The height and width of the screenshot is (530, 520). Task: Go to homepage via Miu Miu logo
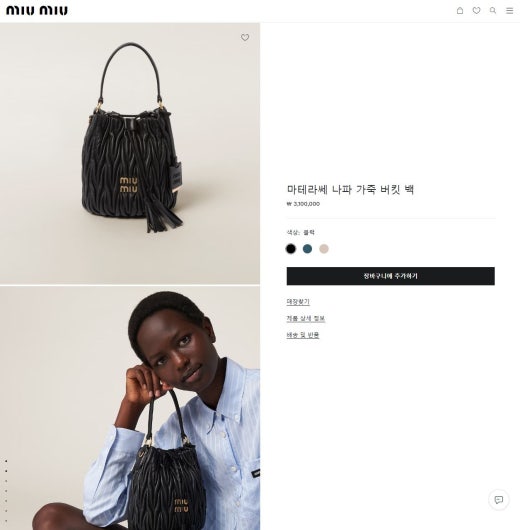37,10
